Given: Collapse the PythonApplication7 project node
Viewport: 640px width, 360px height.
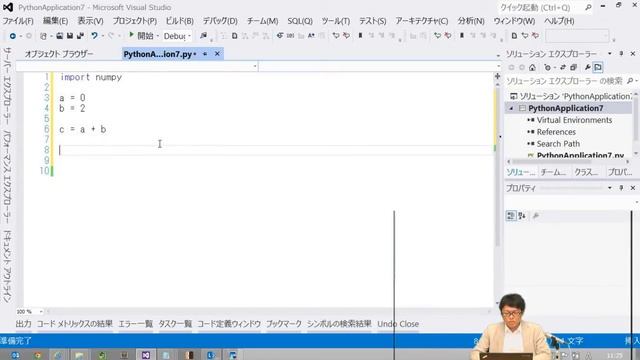Looking at the screenshot, I should pos(511,108).
